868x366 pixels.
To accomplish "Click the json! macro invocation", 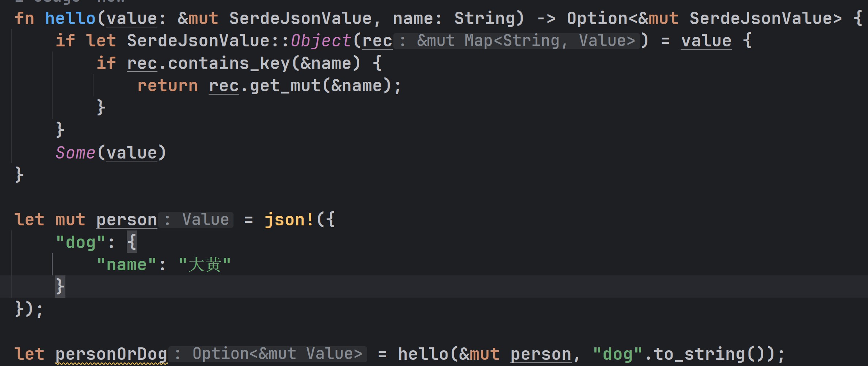I will click(x=289, y=220).
